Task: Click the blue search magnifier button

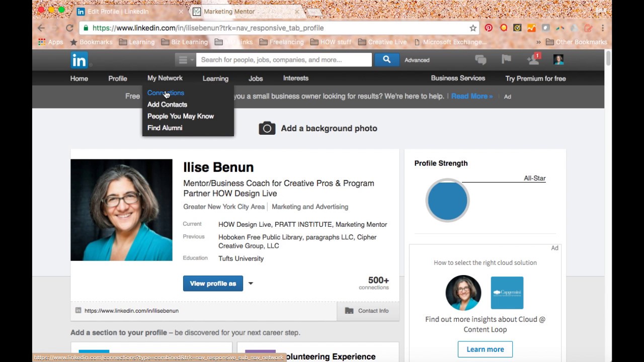Action: point(386,59)
